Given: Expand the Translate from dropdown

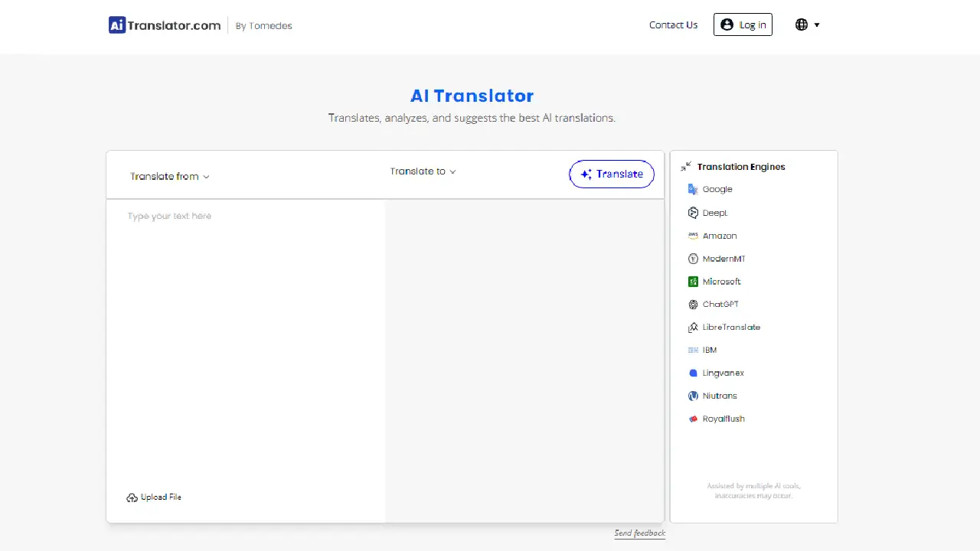Looking at the screenshot, I should (169, 176).
